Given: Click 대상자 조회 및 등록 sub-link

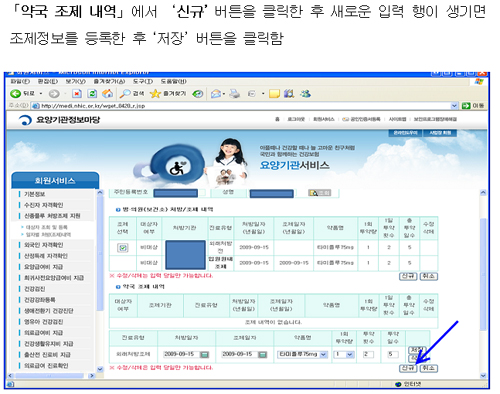Looking at the screenshot, I should (x=46, y=227).
